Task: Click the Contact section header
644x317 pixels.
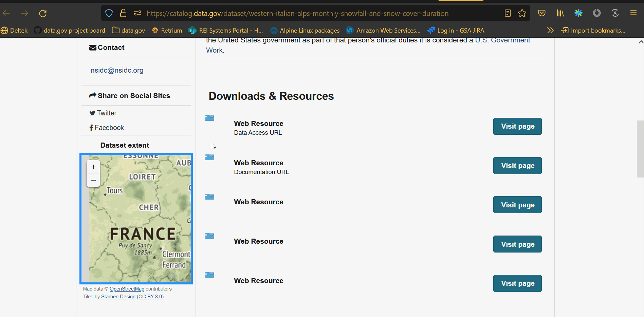Action: coord(107,48)
